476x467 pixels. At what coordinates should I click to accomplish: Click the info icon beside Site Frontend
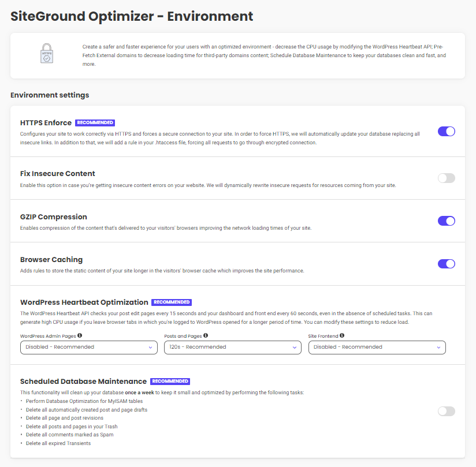(342, 335)
